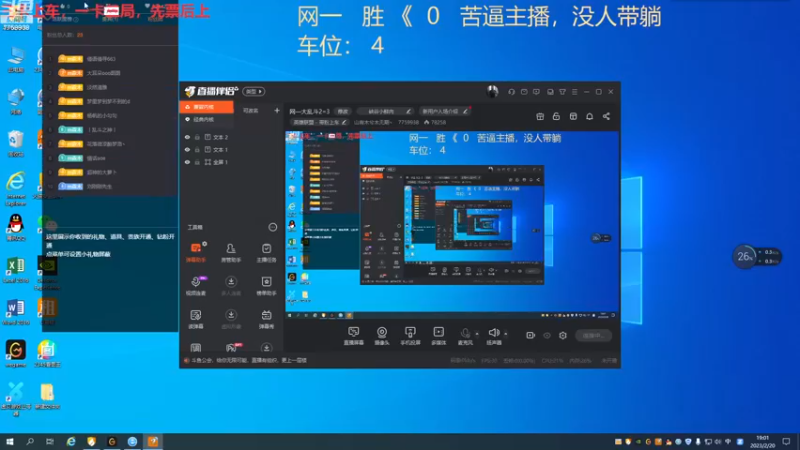800x450 pixels.
Task: Collapse the 工具箱 toolbox with round button
Action: [272, 227]
